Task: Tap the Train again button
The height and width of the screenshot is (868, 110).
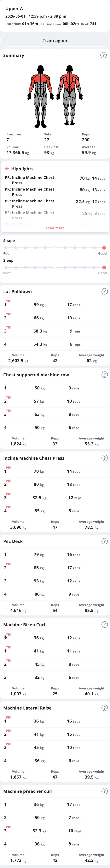Action: [x=55, y=40]
